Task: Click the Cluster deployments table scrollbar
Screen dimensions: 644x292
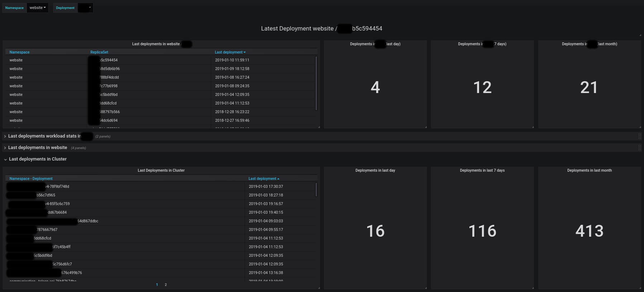Action: click(316, 190)
